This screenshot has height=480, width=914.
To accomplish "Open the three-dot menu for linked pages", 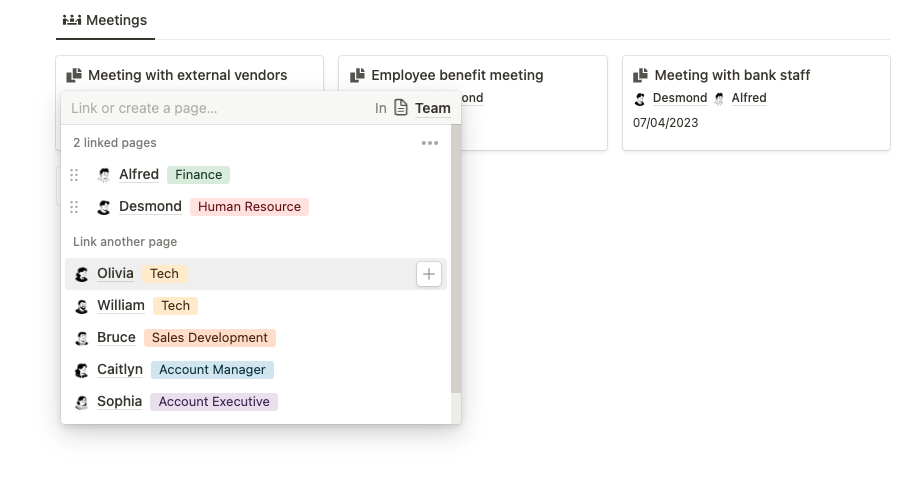I will (x=430, y=143).
